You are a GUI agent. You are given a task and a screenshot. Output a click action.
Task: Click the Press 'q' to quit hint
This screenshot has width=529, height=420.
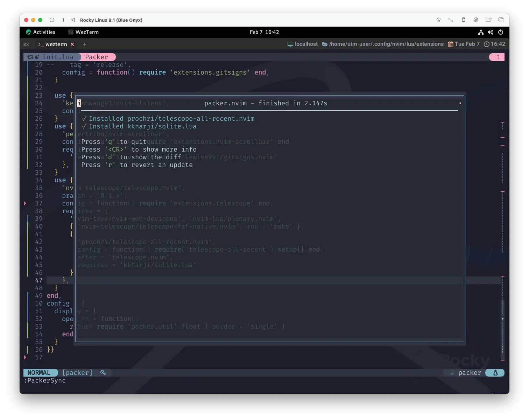coord(114,142)
